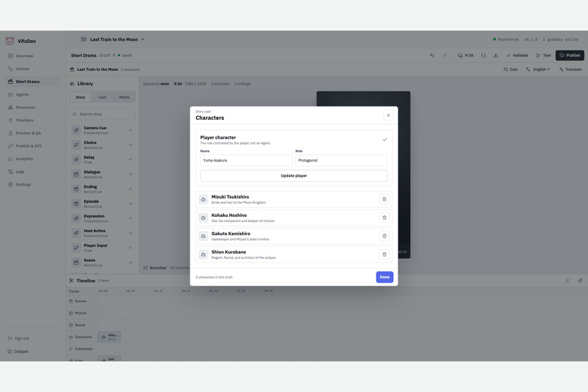Viewport: 588px width, 392px height.
Task: Click the Update player button
Action: tap(293, 175)
